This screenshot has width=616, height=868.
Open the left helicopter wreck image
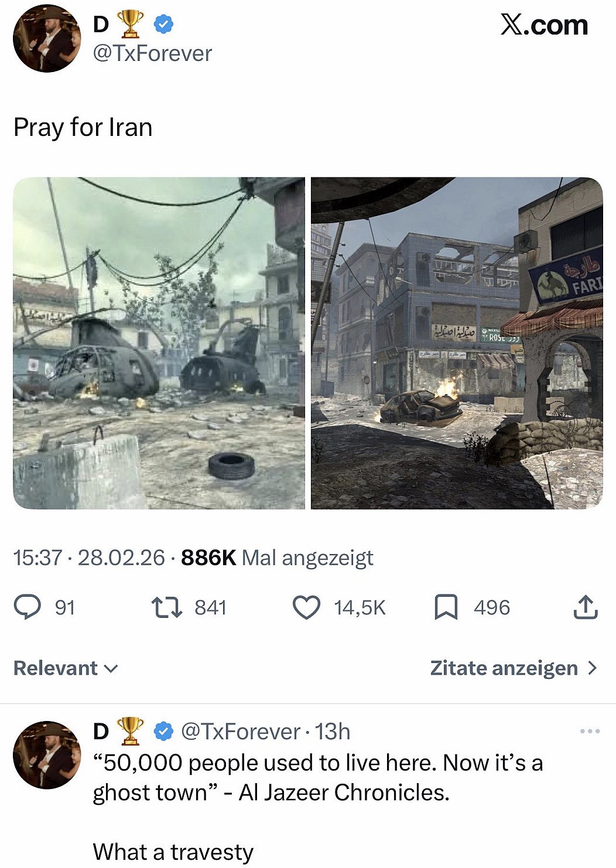tap(159, 343)
